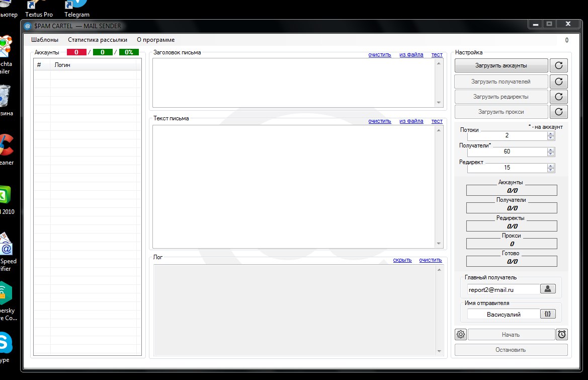
Task: Decrease Получатели value with down arrow
Action: [550, 154]
